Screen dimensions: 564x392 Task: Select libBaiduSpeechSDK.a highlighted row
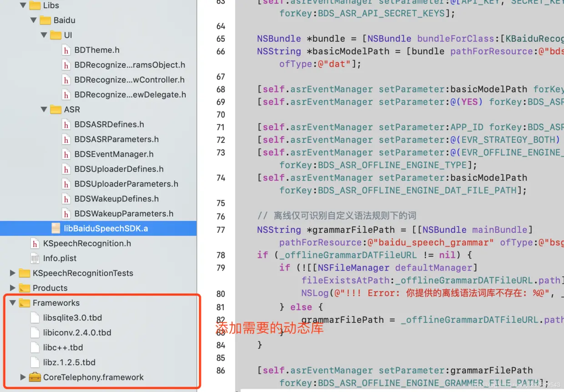pos(98,228)
